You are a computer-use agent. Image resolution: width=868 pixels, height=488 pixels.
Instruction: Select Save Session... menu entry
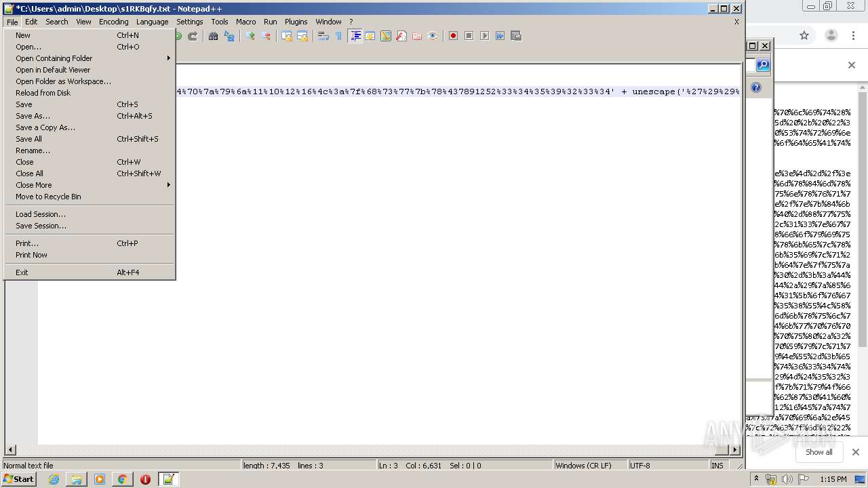click(x=90, y=226)
